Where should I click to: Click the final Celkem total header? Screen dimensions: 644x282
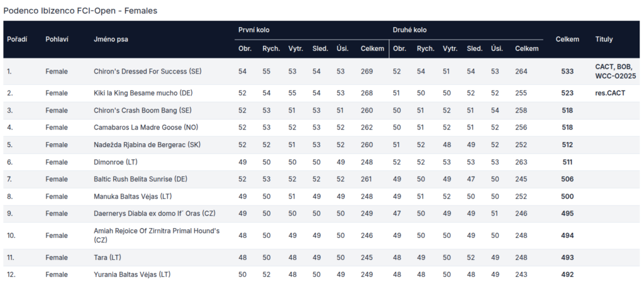coord(567,40)
